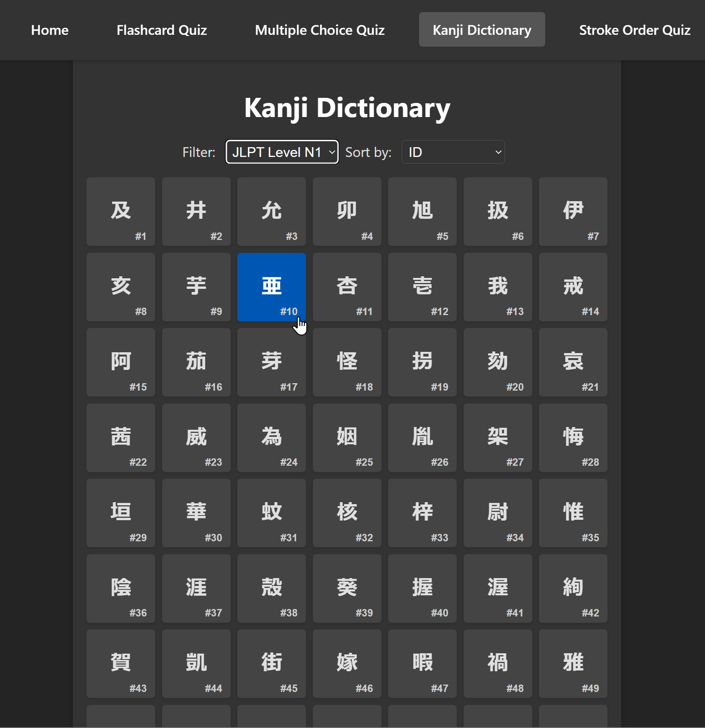Image resolution: width=705 pixels, height=728 pixels.
Task: Open kanji card #14 戒
Action: [573, 287]
